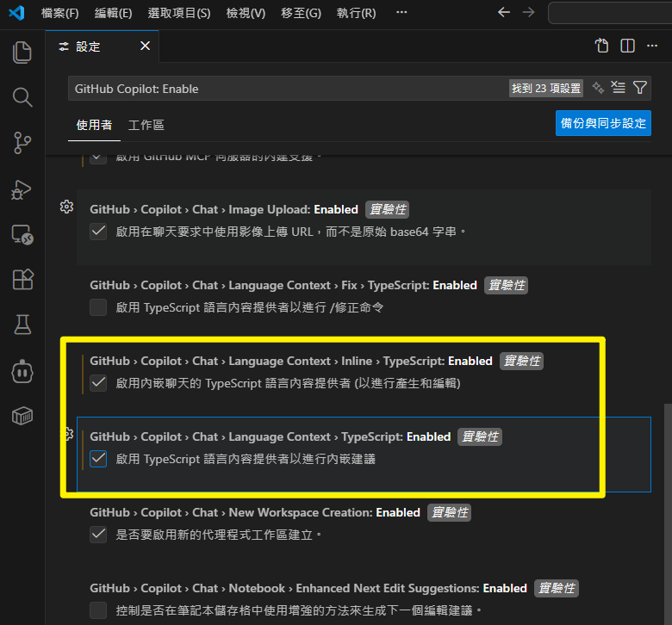Switch to the 工作區 settings scope tab
Image resolution: width=672 pixels, height=625 pixels.
pos(146,125)
